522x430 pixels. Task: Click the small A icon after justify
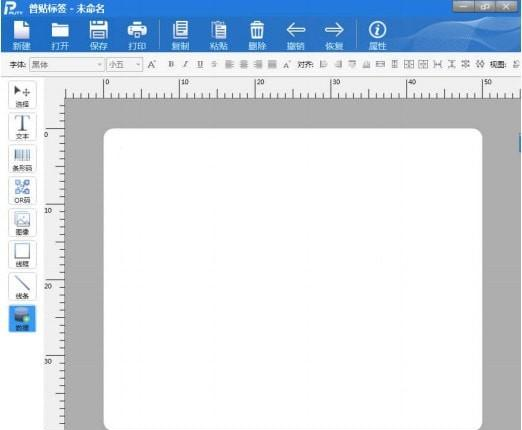click(x=287, y=64)
